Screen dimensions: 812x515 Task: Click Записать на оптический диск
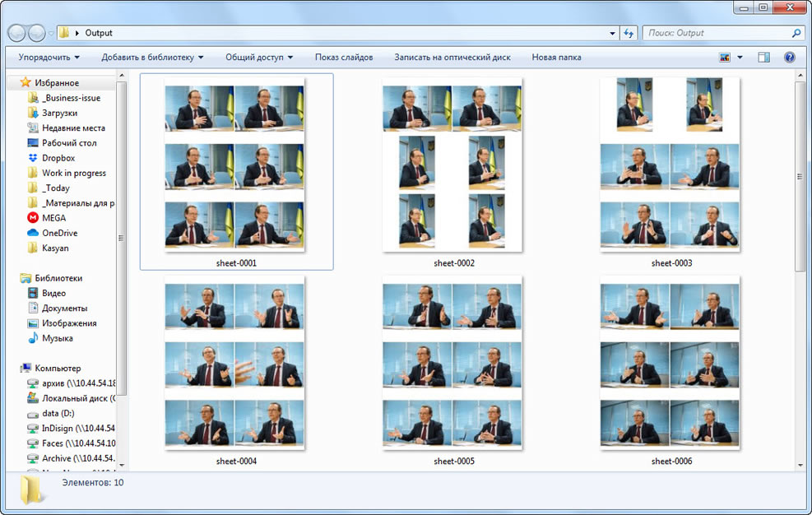pyautogui.click(x=452, y=58)
